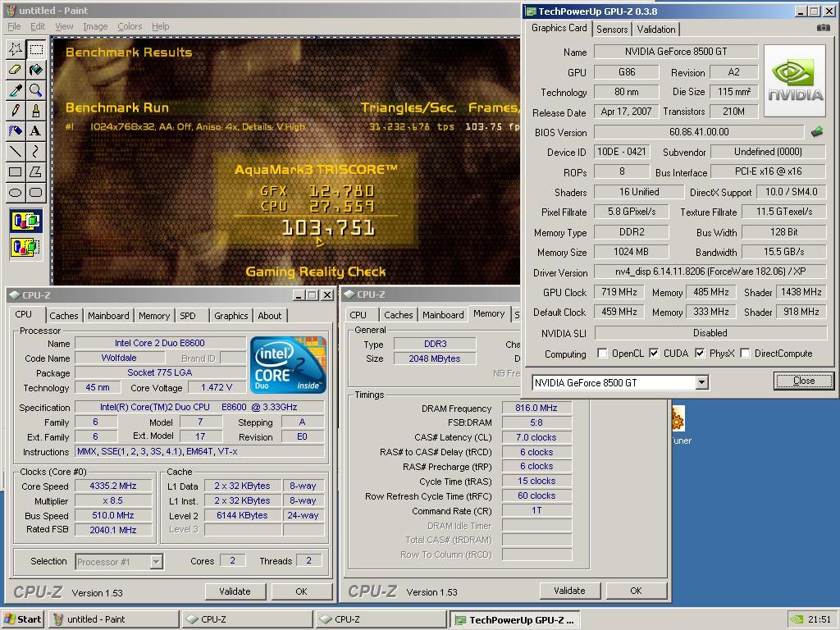The height and width of the screenshot is (630, 840).
Task: Open the View menu in Paint
Action: pos(64,26)
